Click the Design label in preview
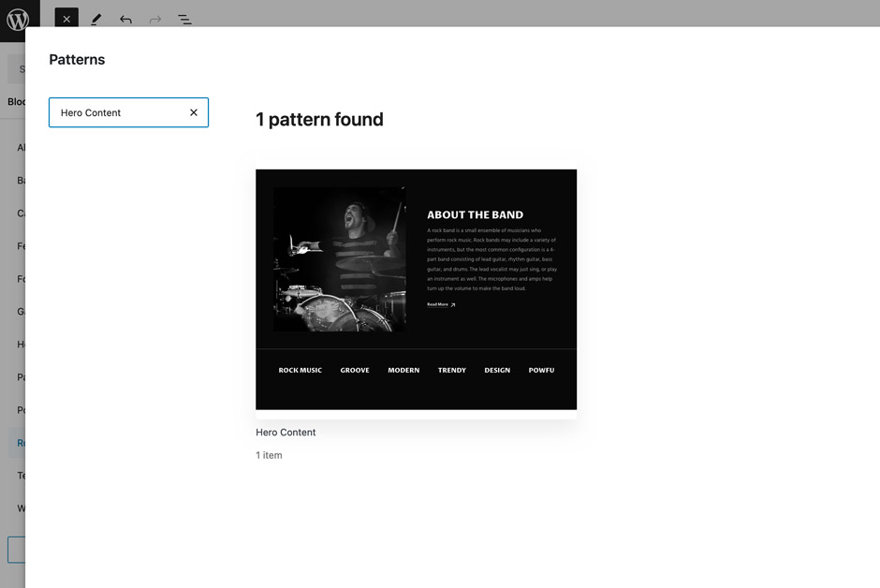Image resolution: width=880 pixels, height=588 pixels. tap(497, 370)
